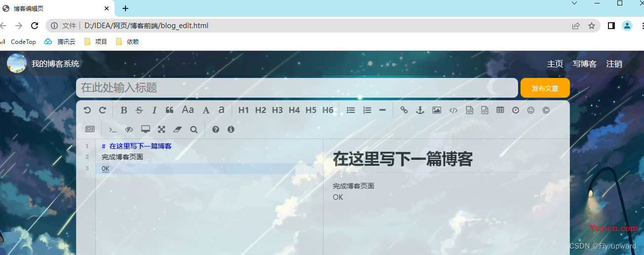The image size is (644, 255).
Task: Switch to the 博客编辑页 browser tab
Action: (58, 8)
